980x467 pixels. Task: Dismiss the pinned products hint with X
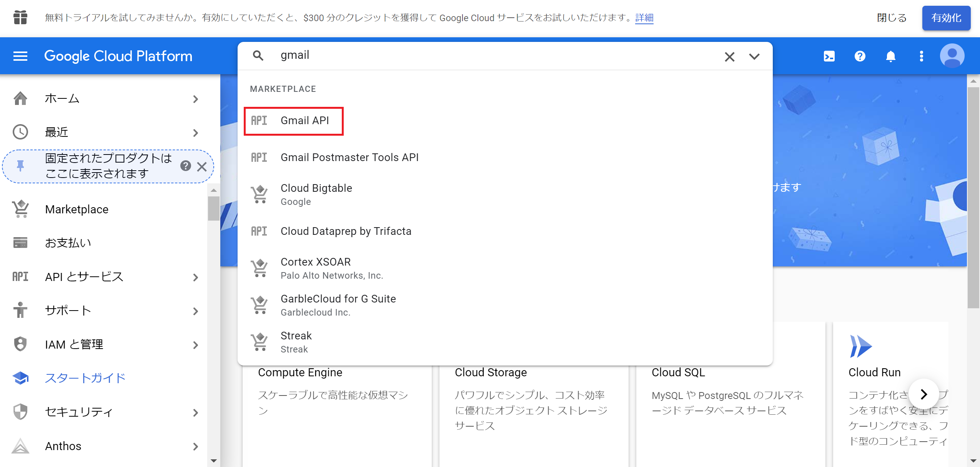(203, 167)
